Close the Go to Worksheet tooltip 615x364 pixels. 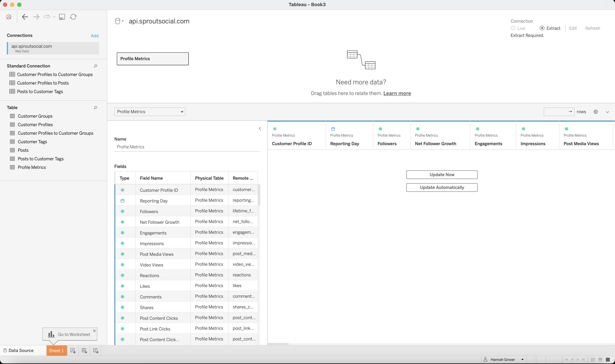(x=94, y=331)
